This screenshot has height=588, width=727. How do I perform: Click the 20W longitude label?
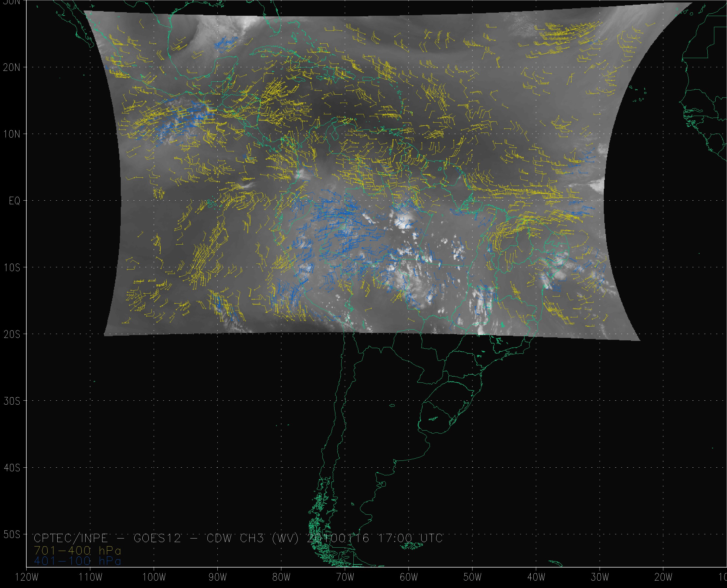[664, 577]
